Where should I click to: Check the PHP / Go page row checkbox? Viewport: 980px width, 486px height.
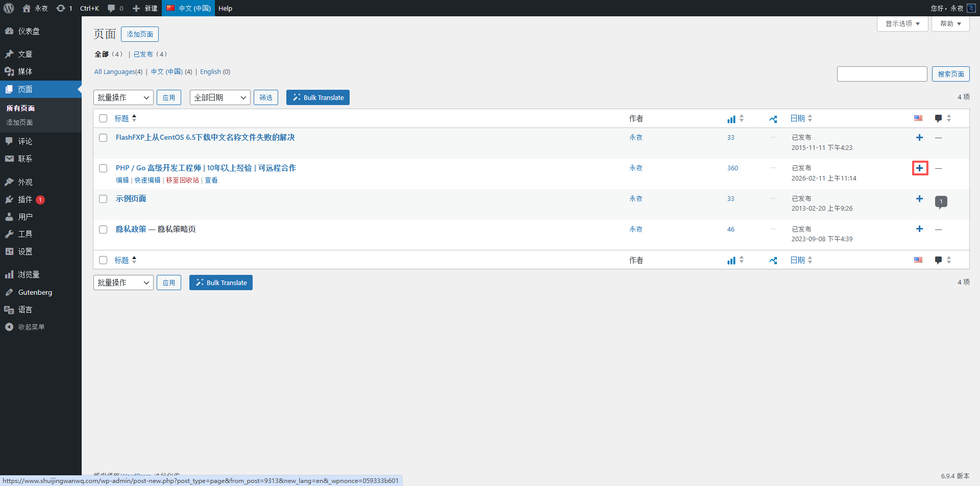click(103, 168)
